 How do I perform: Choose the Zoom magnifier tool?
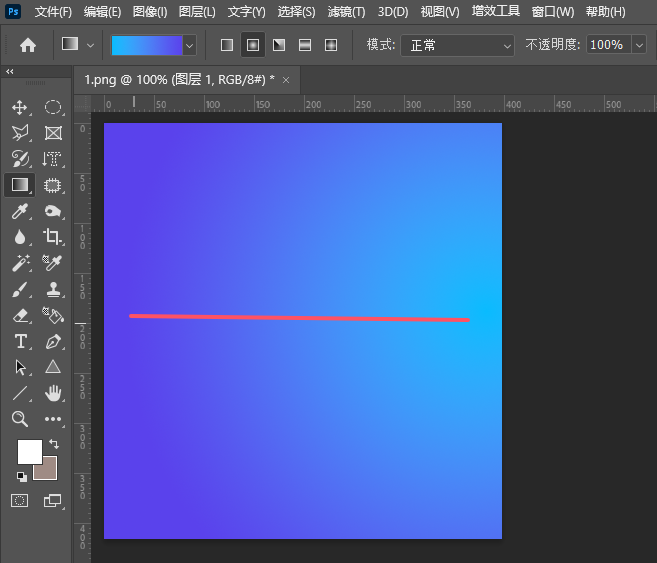pyautogui.click(x=20, y=419)
